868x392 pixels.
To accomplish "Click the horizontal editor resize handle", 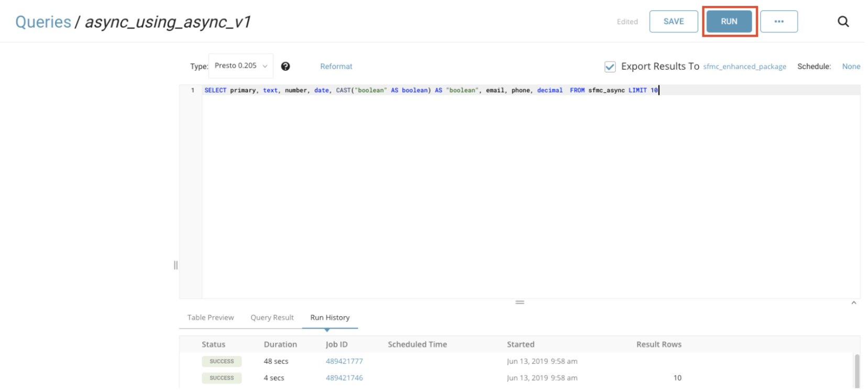I will [x=520, y=303].
